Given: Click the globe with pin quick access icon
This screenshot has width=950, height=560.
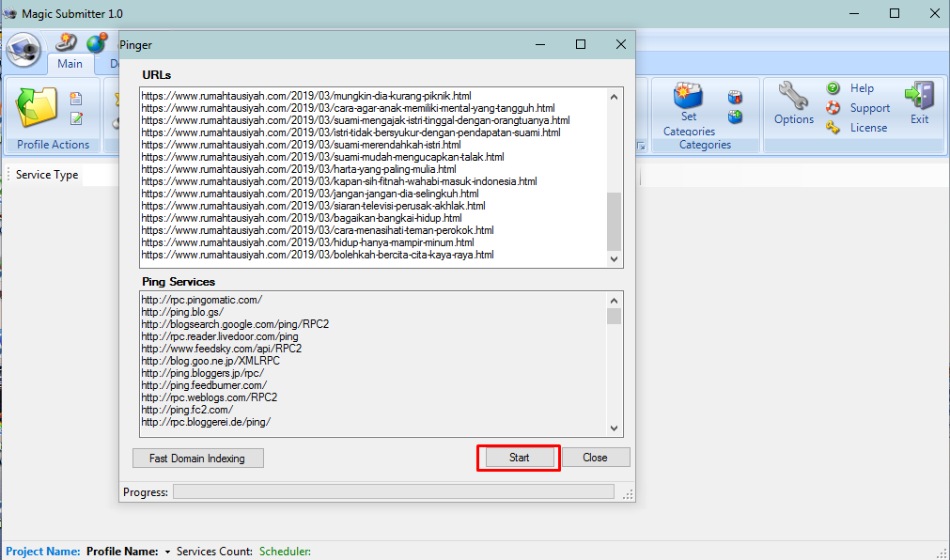Looking at the screenshot, I should (97, 42).
